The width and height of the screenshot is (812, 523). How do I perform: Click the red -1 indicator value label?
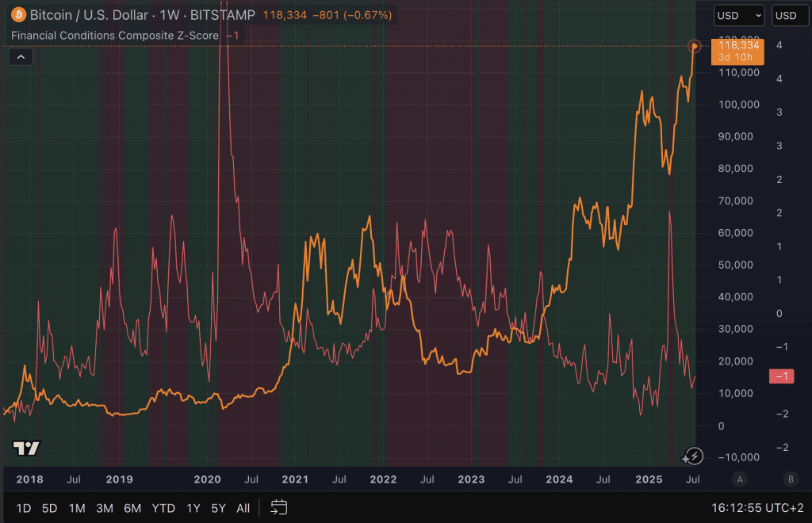(781, 376)
